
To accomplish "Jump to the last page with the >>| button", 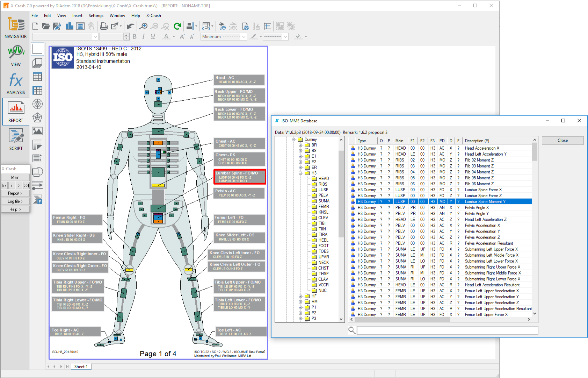I will (26, 186).
